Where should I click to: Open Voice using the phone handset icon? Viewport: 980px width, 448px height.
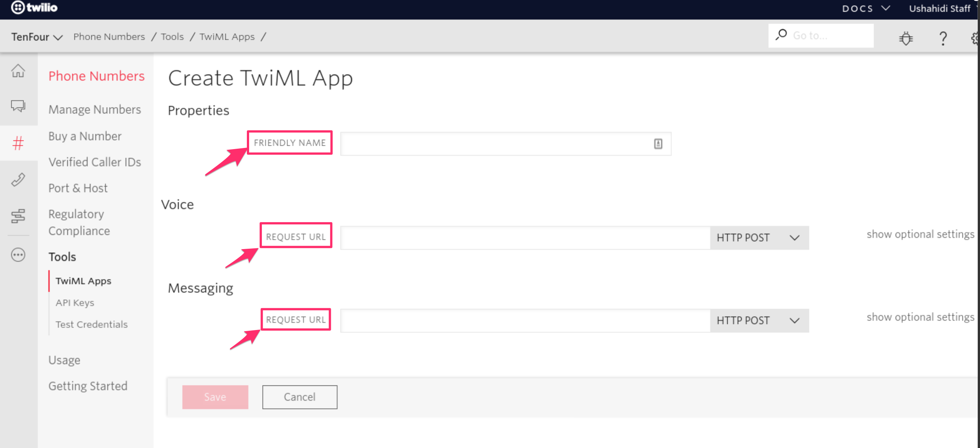18,179
